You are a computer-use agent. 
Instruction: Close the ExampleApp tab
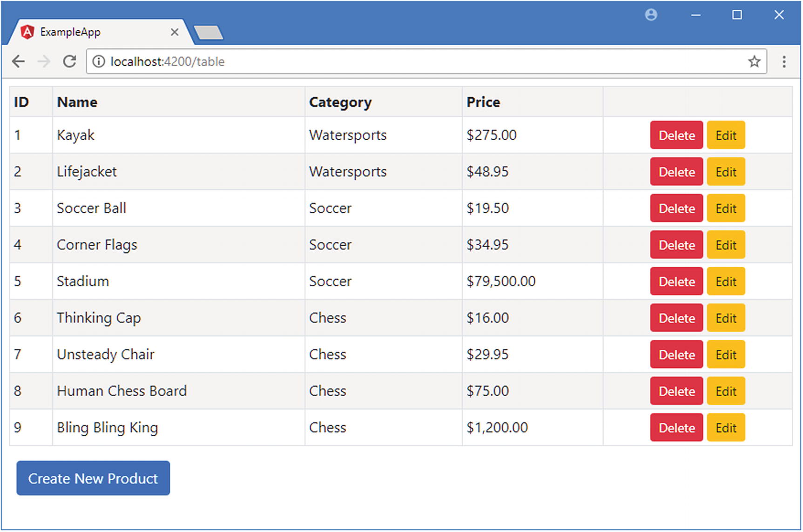pyautogui.click(x=175, y=32)
